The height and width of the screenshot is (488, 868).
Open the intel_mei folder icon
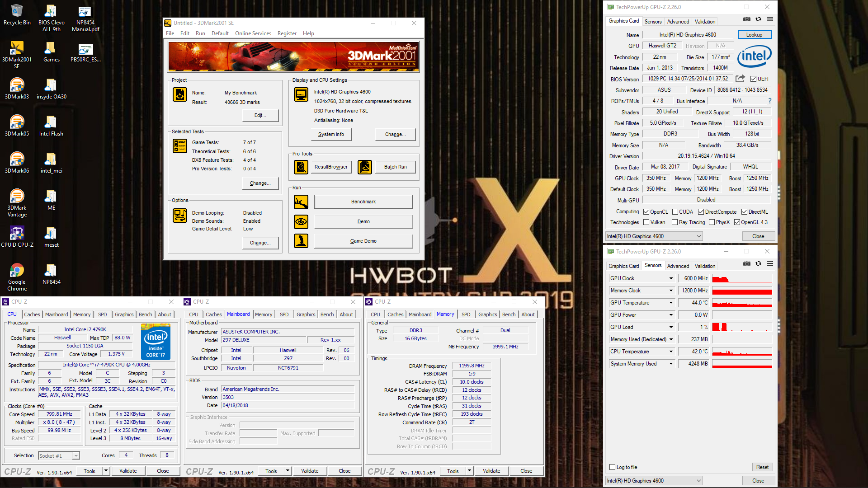point(51,163)
